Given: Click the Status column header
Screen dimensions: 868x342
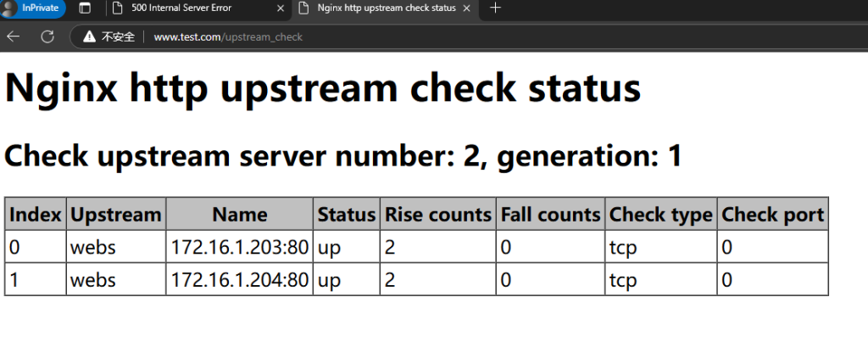Looking at the screenshot, I should tap(346, 215).
